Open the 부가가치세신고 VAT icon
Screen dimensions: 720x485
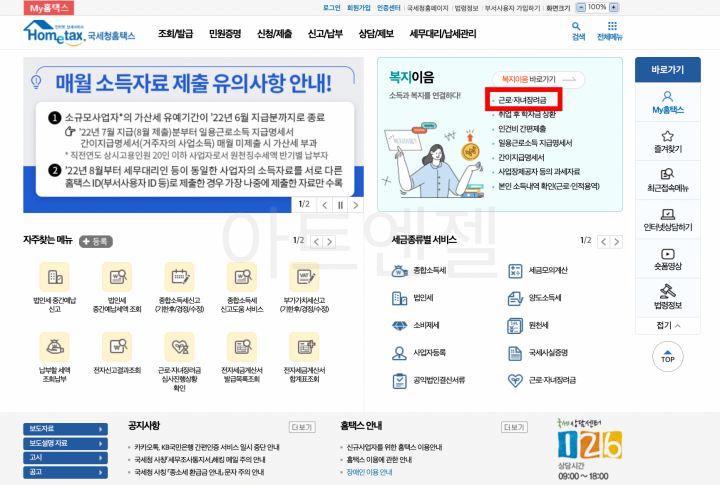304,277
